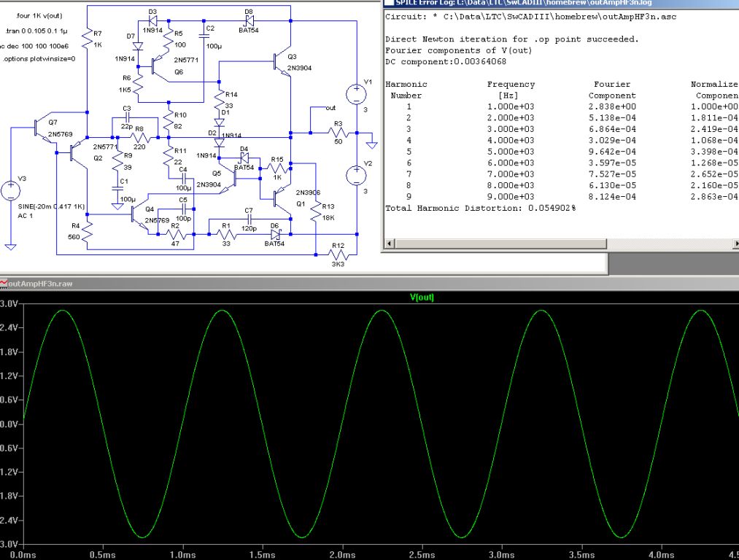Select the V2 voltage source symbol

pos(356,174)
